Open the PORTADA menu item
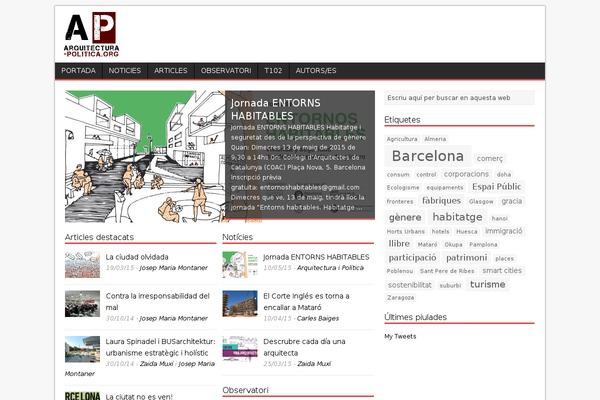Viewport: 600px width, 400px height. pos(78,71)
